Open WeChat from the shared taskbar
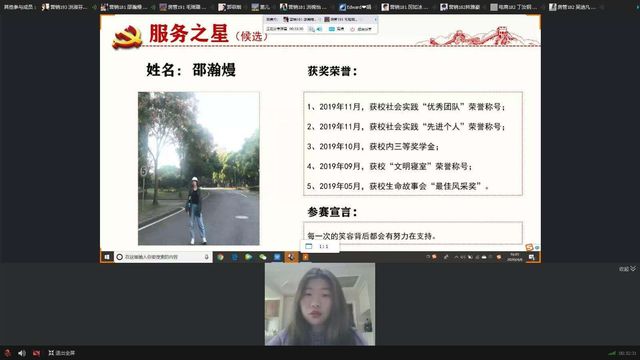Screen dimensions: 640x360 click(263, 257)
